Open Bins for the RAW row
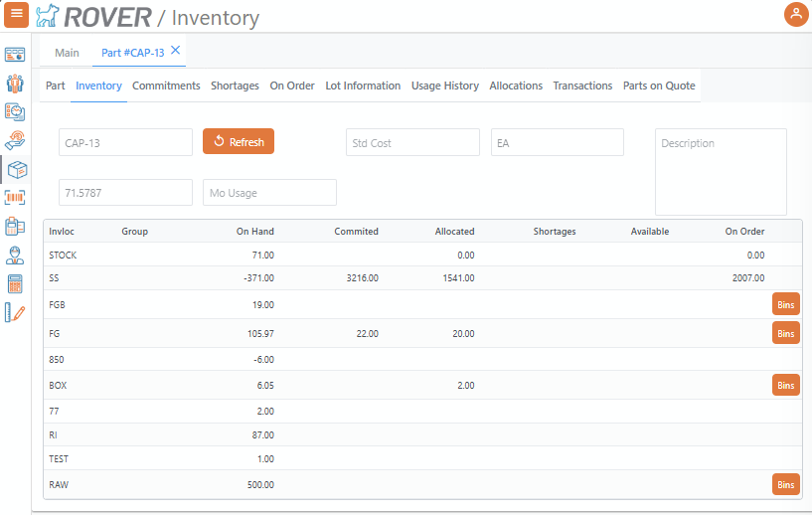The height and width of the screenshot is (515, 812). coord(785,485)
